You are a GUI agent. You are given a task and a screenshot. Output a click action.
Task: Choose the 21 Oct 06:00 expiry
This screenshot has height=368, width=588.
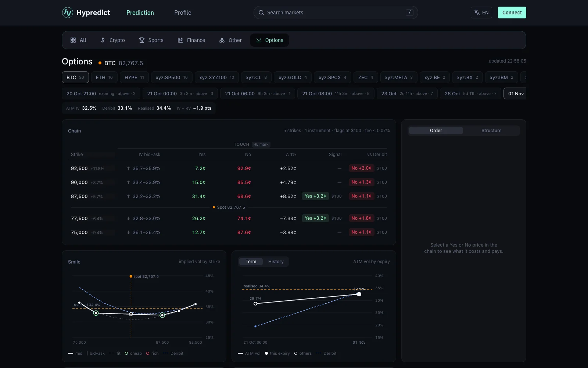click(x=258, y=93)
